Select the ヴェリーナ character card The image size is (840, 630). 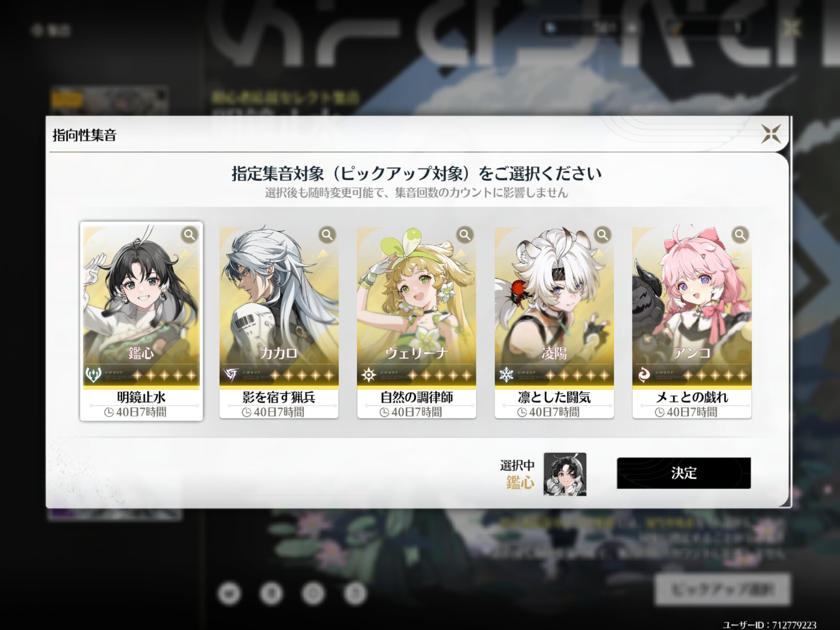[x=417, y=323]
